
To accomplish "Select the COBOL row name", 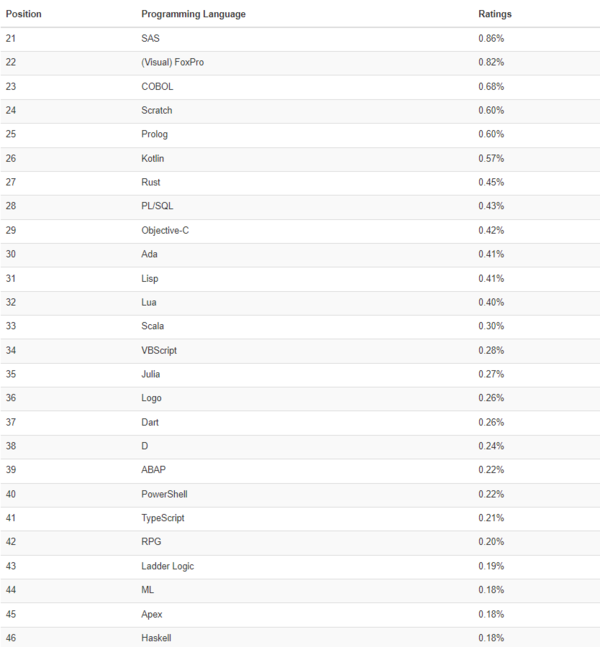I will (x=157, y=86).
